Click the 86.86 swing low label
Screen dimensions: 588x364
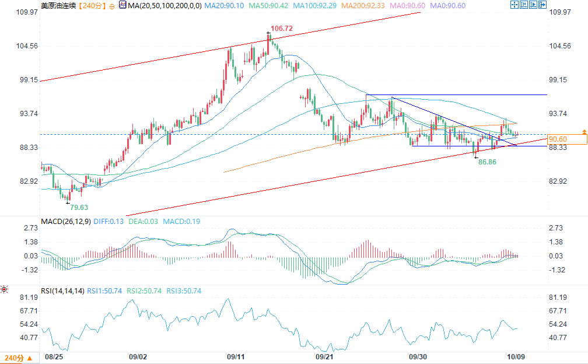[x=487, y=162]
